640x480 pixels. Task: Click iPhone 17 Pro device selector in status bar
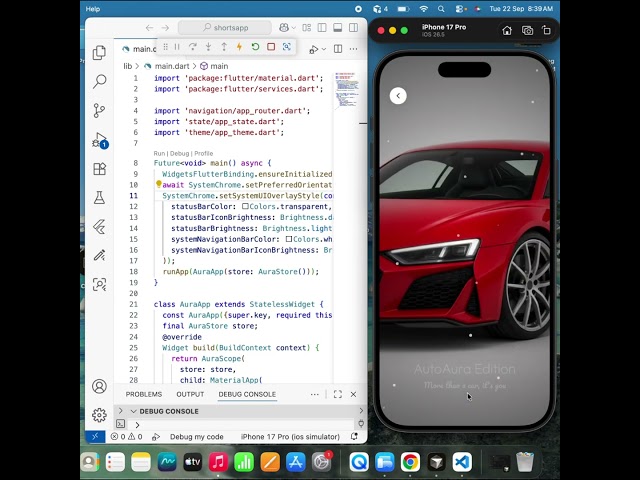[x=290, y=437]
